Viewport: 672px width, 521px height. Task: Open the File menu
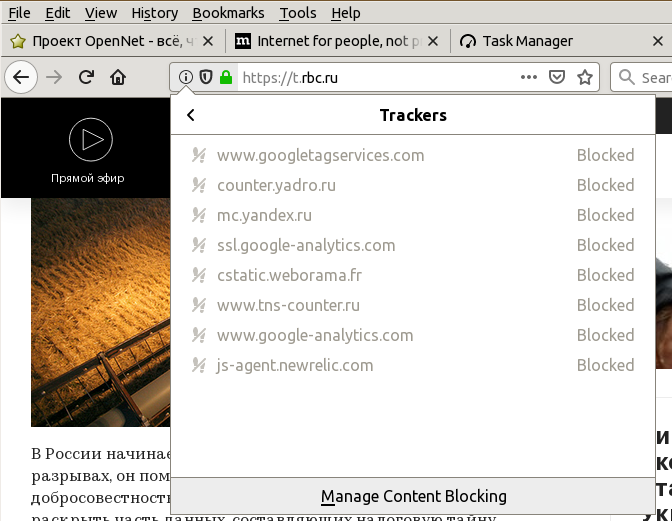(x=19, y=13)
